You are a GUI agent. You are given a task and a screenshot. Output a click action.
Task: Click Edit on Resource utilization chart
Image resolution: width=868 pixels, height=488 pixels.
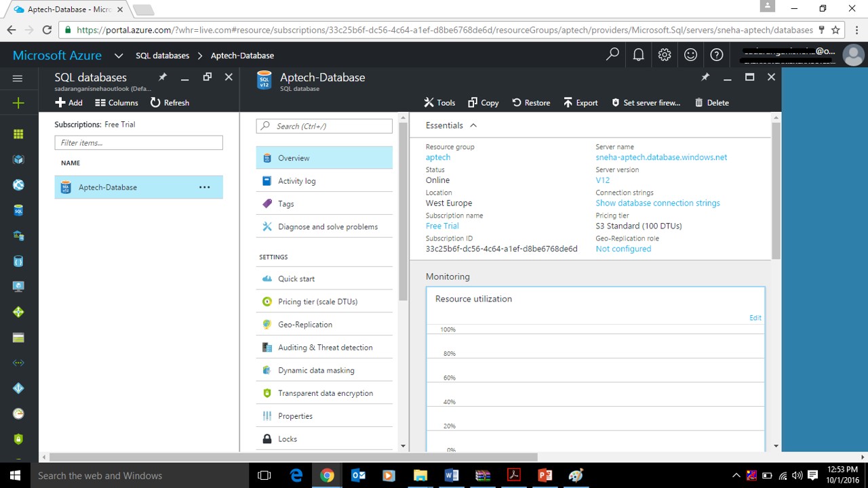(x=755, y=317)
